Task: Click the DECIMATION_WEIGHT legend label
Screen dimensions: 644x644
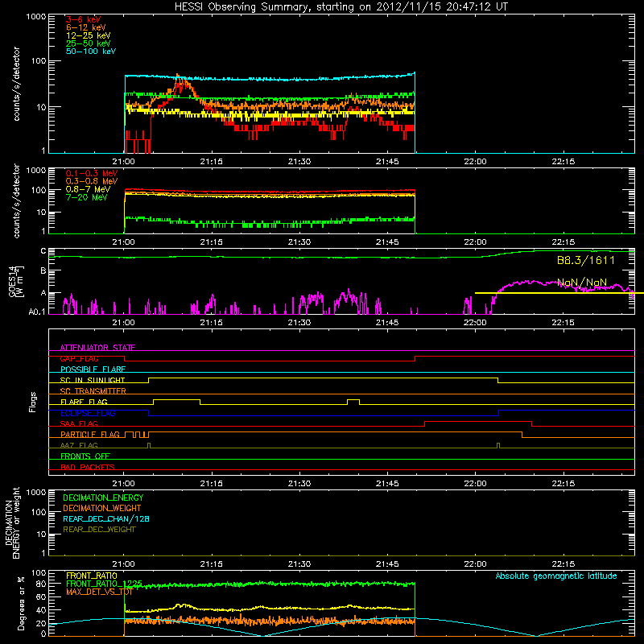Action: tap(102, 508)
